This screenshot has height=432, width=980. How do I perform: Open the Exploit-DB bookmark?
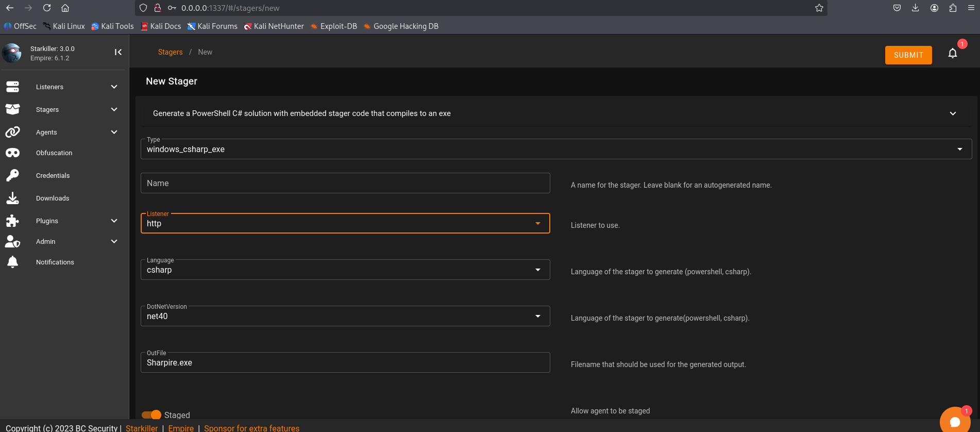click(x=334, y=26)
